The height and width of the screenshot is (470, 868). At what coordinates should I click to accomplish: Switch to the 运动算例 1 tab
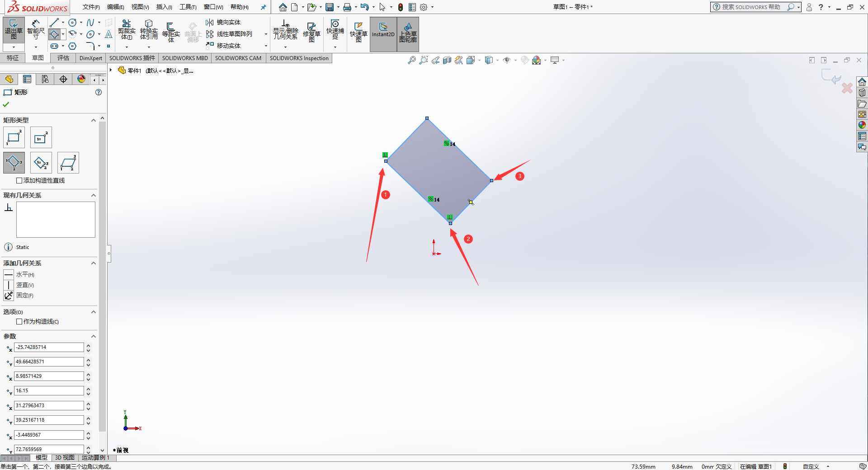tap(95, 457)
